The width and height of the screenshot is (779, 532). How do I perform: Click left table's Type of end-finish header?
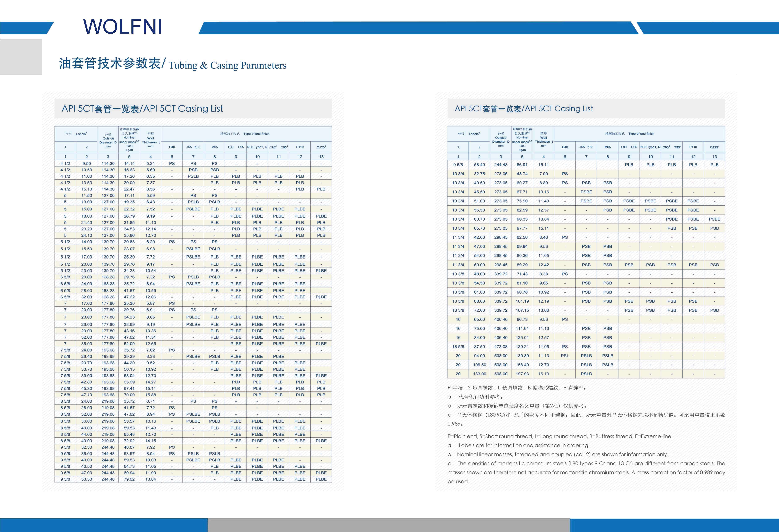[256, 134]
